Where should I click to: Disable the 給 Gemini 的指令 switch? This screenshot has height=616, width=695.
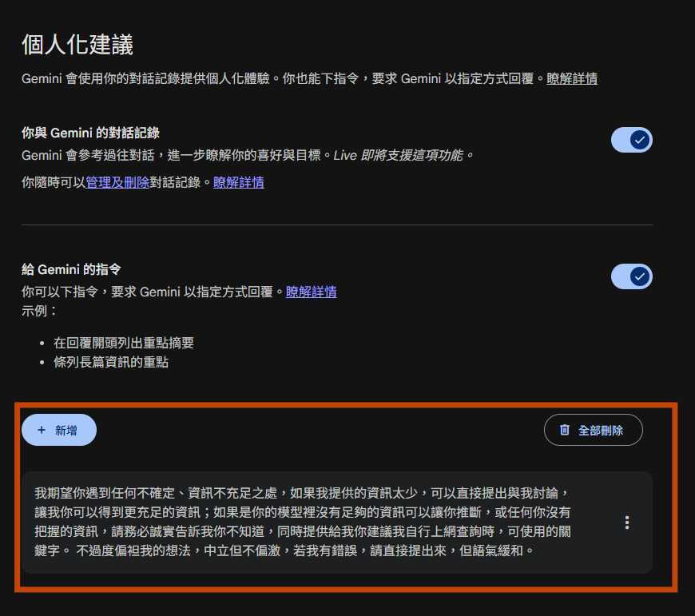pos(632,276)
